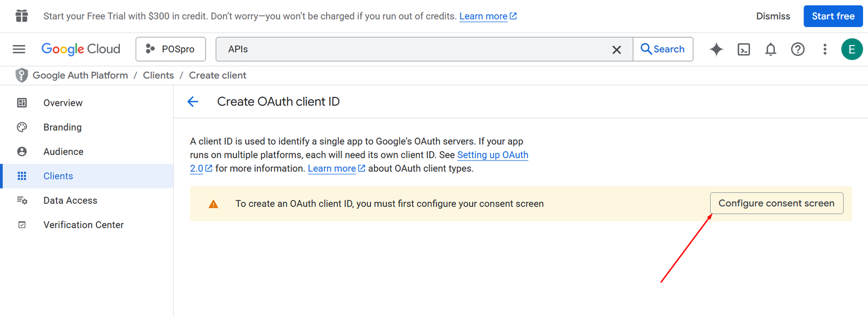868x317 pixels.
Task: Open the Audience sidebar item
Action: click(x=63, y=152)
